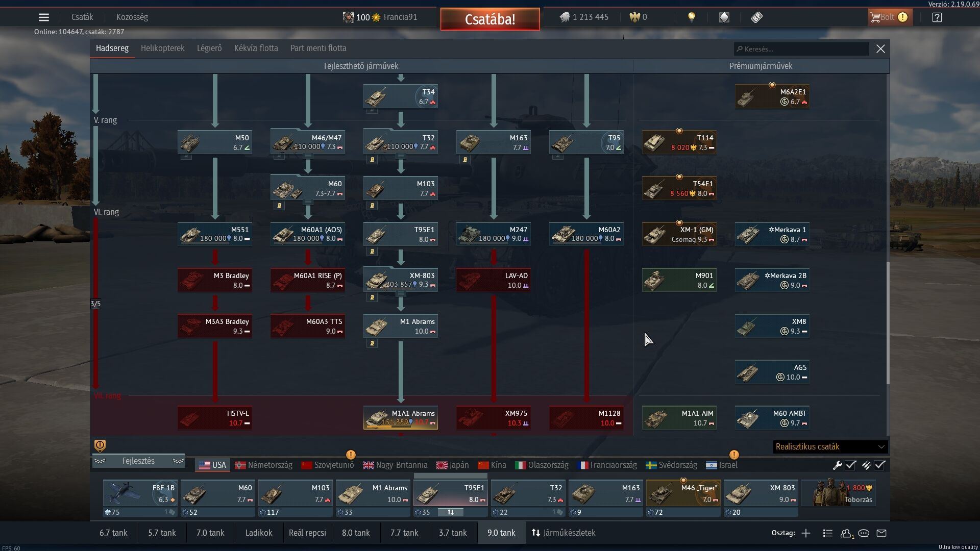Click the alert badge above Israel
980x551 pixels.
734,455
